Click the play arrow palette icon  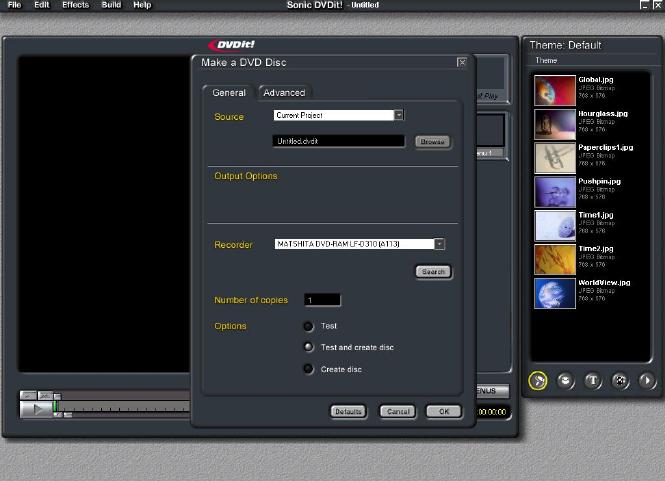click(647, 380)
